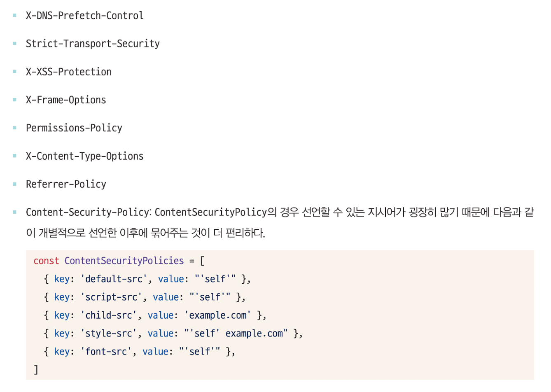Click the 'child-src' code line
Screen dimensions: 551x392
pos(155,315)
